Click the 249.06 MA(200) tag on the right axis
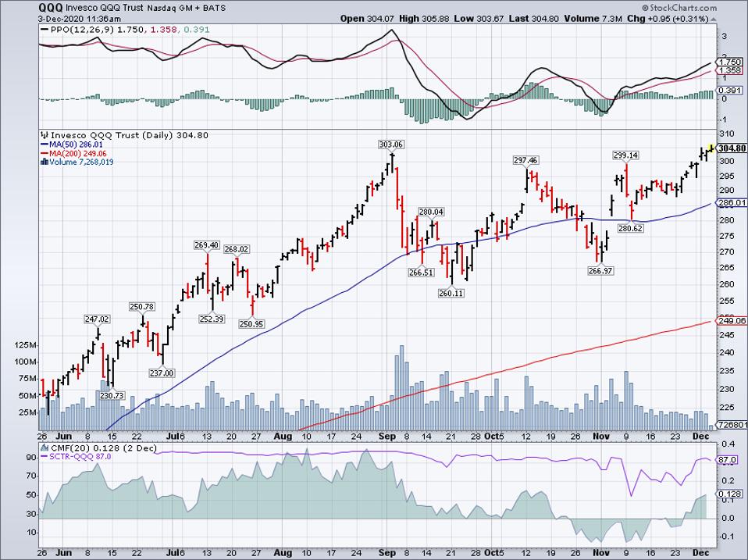The image size is (748, 560). point(732,320)
